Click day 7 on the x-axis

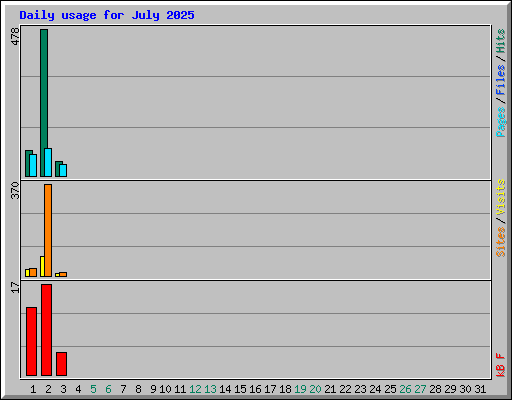[123, 389]
